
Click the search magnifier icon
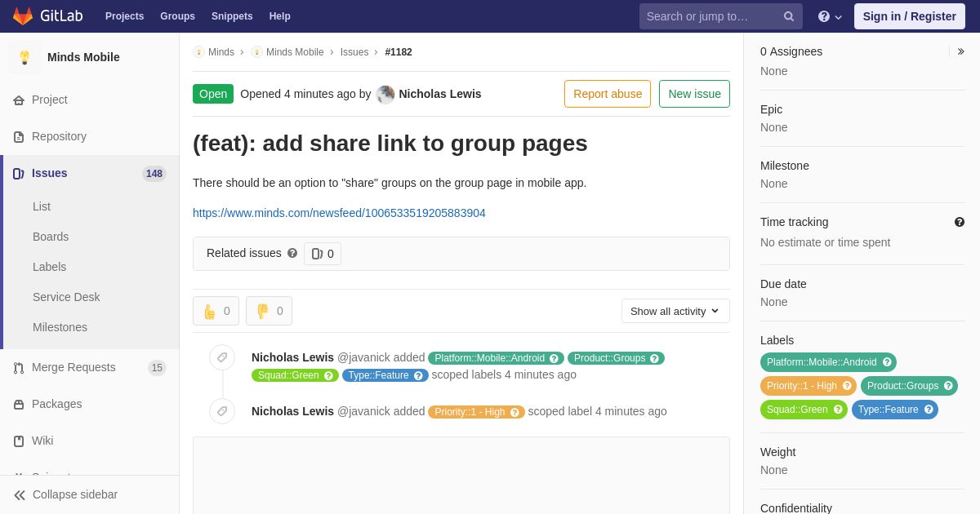(x=788, y=16)
